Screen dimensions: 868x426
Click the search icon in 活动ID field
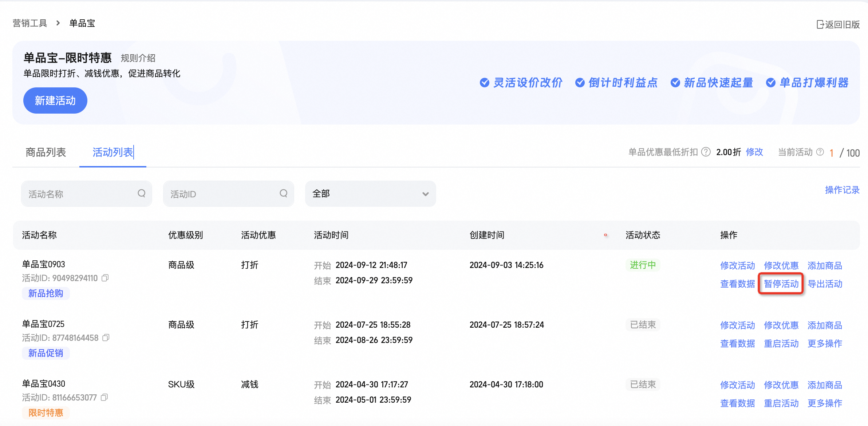coord(283,193)
